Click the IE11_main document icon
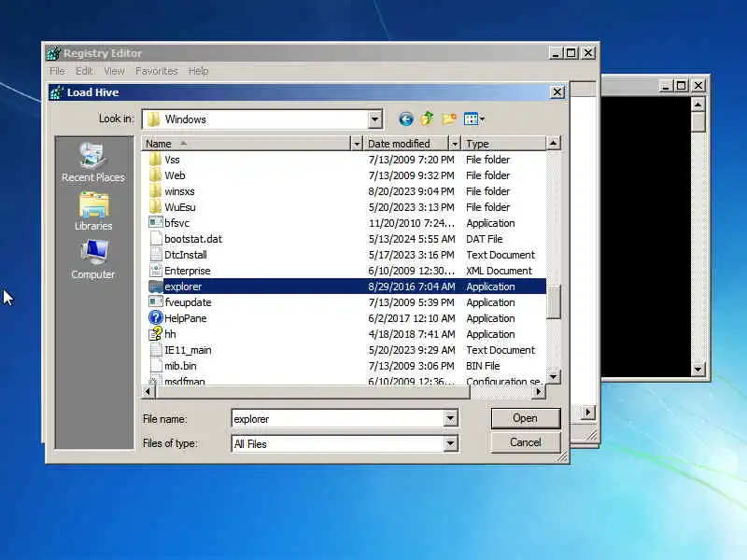Viewport: 747px width, 560px height. click(x=155, y=349)
